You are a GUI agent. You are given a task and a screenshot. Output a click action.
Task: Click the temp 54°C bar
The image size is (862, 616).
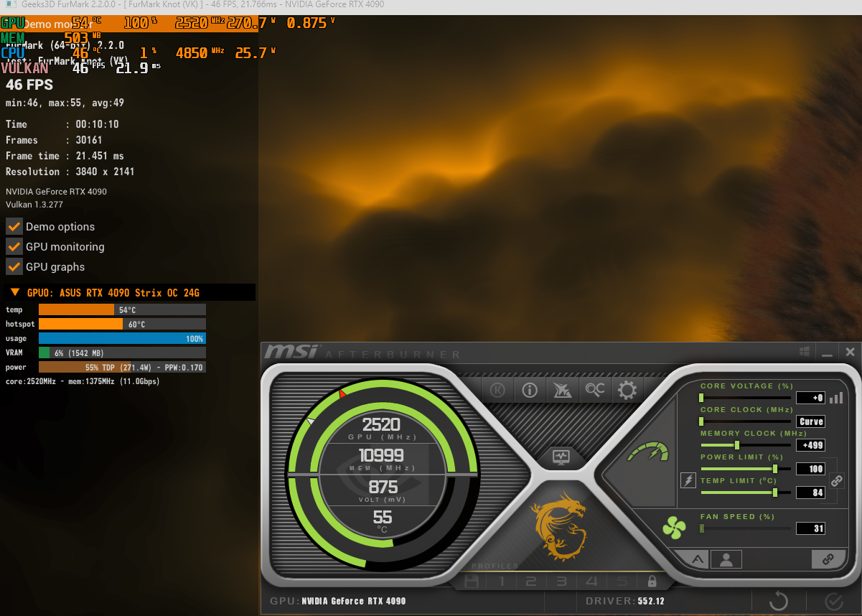click(x=122, y=309)
